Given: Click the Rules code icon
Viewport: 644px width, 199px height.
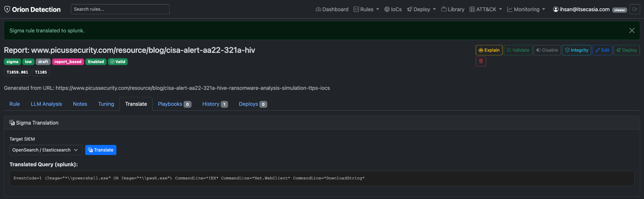Looking at the screenshot, I should pos(356,9).
